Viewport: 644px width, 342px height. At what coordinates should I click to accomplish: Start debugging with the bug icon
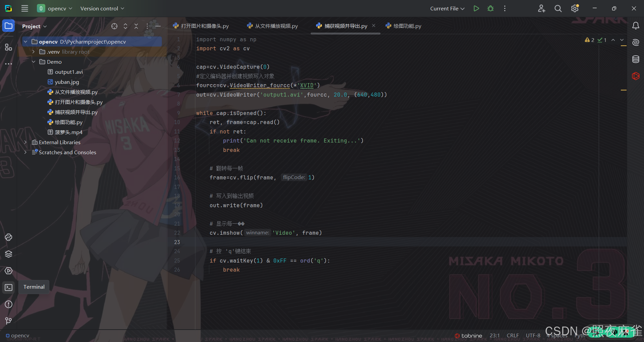point(490,8)
